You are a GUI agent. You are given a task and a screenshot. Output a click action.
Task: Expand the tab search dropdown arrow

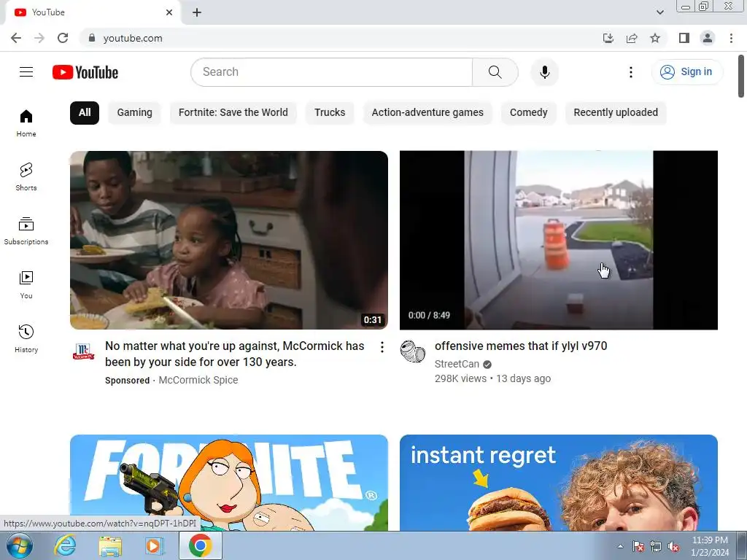click(x=659, y=12)
